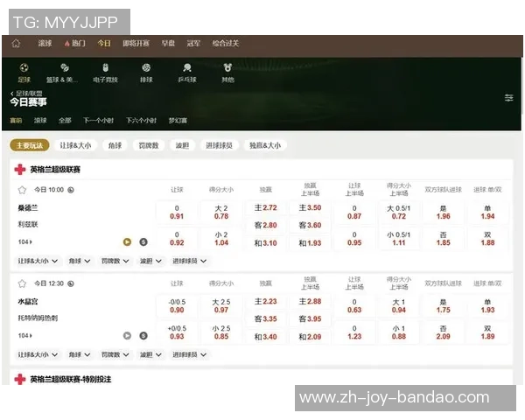The height and width of the screenshot is (420, 525).
Task: Expand 让球&大/小 dropdown under 桑德兰 match
Action: coord(38,261)
